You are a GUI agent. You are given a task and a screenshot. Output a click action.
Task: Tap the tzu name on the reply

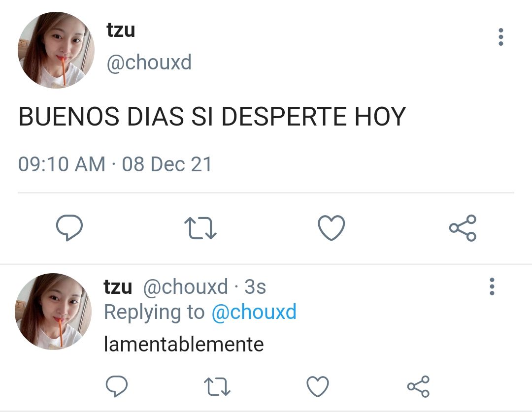pyautogui.click(x=118, y=287)
